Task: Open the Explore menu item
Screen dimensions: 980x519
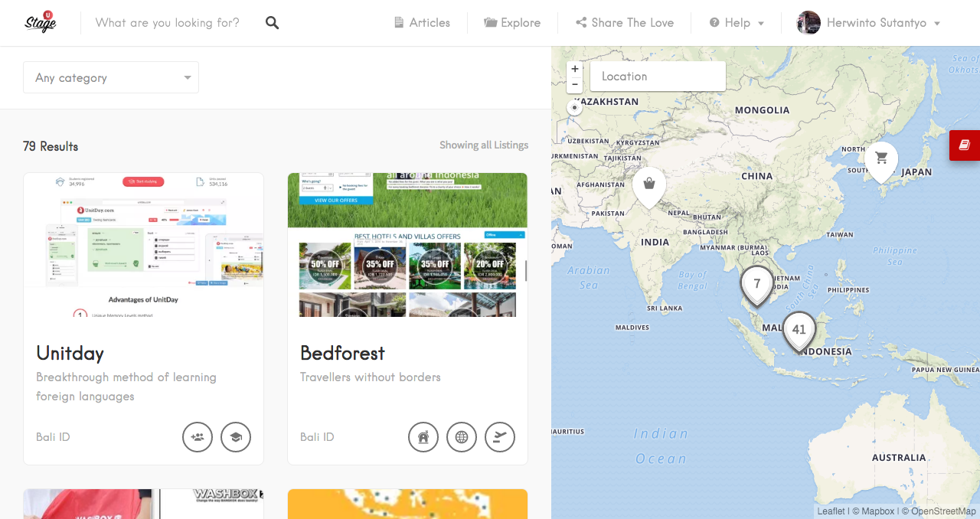Action: pos(512,23)
